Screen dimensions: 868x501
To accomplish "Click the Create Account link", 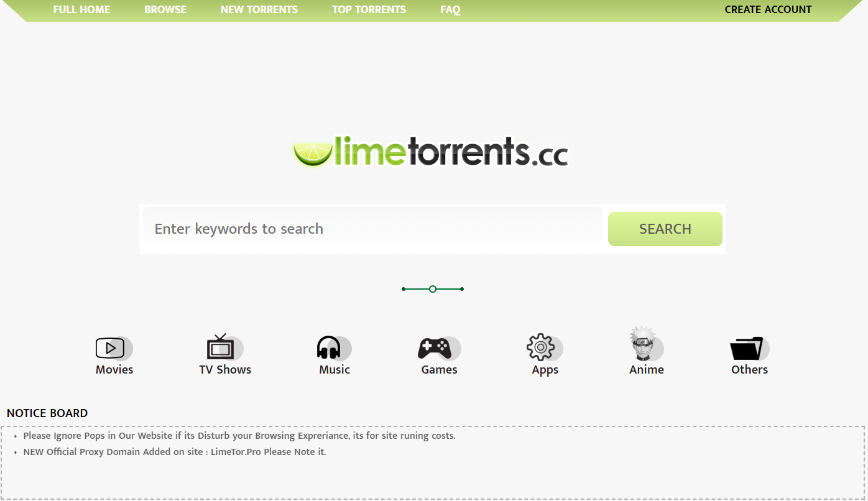I will (x=768, y=10).
